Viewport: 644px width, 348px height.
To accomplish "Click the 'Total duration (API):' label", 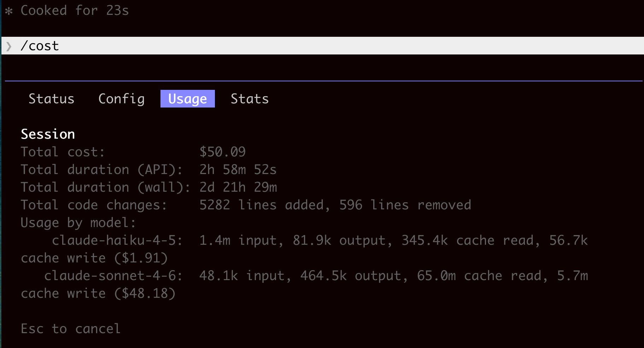I will (x=101, y=169).
